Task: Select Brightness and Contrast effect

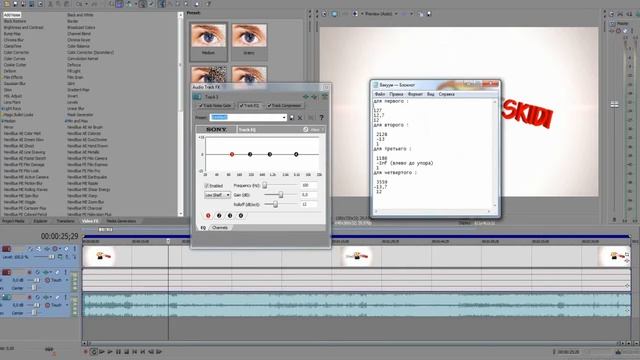Action: (x=23, y=27)
